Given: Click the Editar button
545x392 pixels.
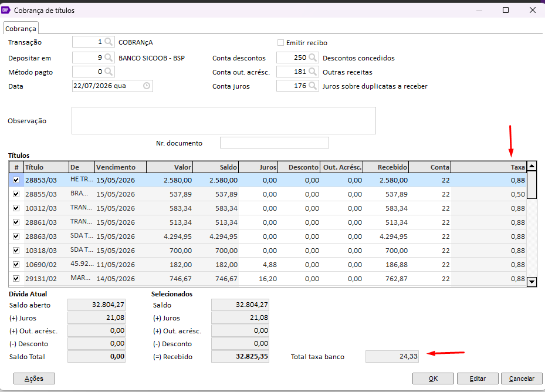Looking at the screenshot, I should coord(478,379).
